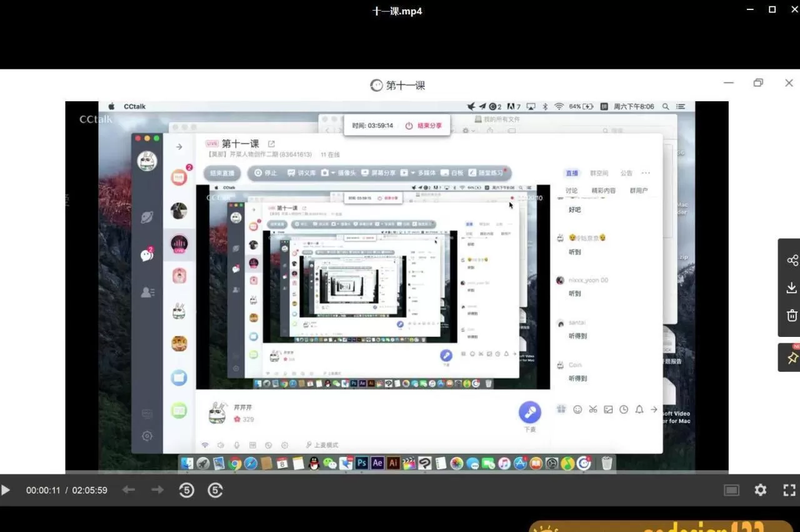Download the video using the download icon
Viewport: 800px width, 532px height.
[792, 288]
